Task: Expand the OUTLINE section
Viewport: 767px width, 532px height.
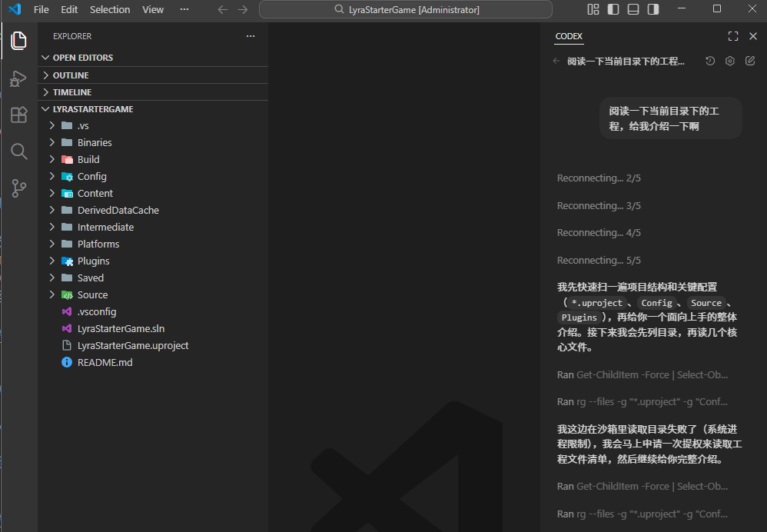Action: [x=71, y=75]
